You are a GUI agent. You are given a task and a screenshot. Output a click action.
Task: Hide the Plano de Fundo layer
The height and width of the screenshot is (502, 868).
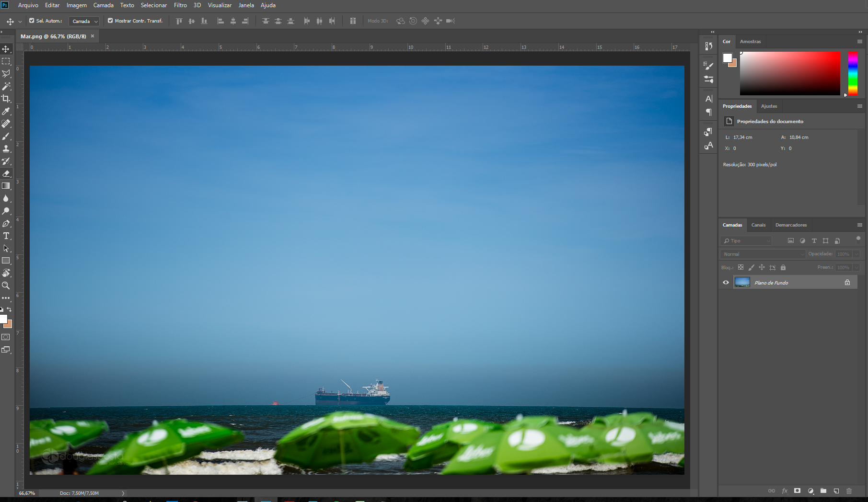[x=726, y=283]
